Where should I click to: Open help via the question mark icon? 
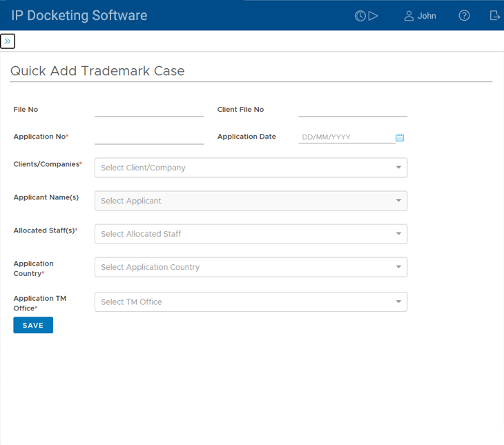click(x=464, y=16)
